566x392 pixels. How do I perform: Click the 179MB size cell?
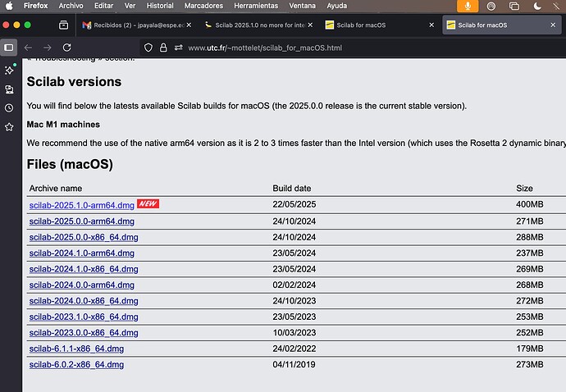click(x=530, y=349)
